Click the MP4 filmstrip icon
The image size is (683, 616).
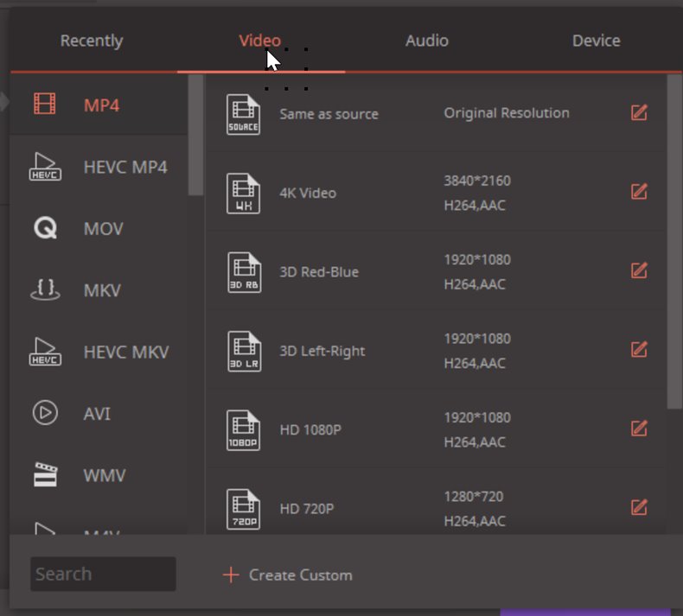pos(45,104)
